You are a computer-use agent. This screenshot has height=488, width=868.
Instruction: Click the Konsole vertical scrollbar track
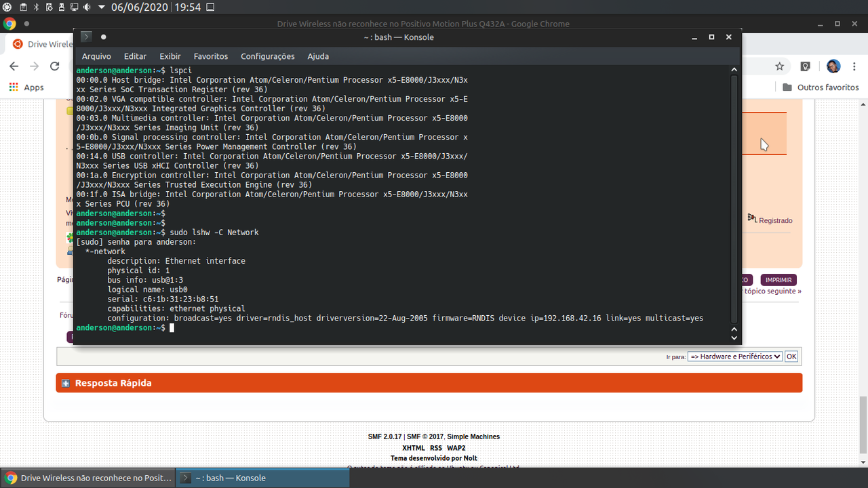[734, 199]
